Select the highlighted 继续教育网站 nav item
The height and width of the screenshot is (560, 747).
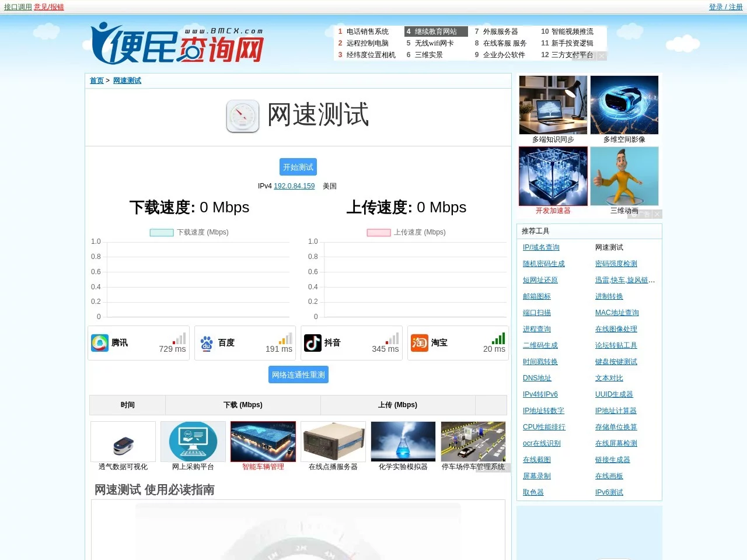point(435,31)
